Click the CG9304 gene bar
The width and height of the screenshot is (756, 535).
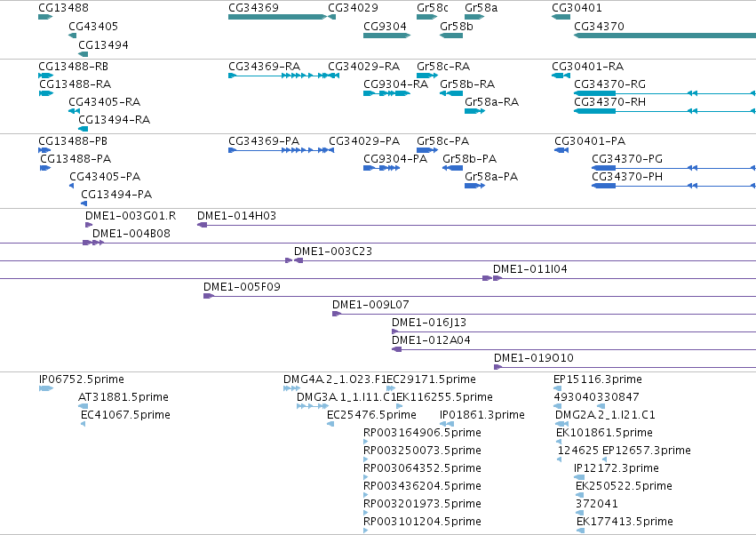pyautogui.click(x=386, y=36)
